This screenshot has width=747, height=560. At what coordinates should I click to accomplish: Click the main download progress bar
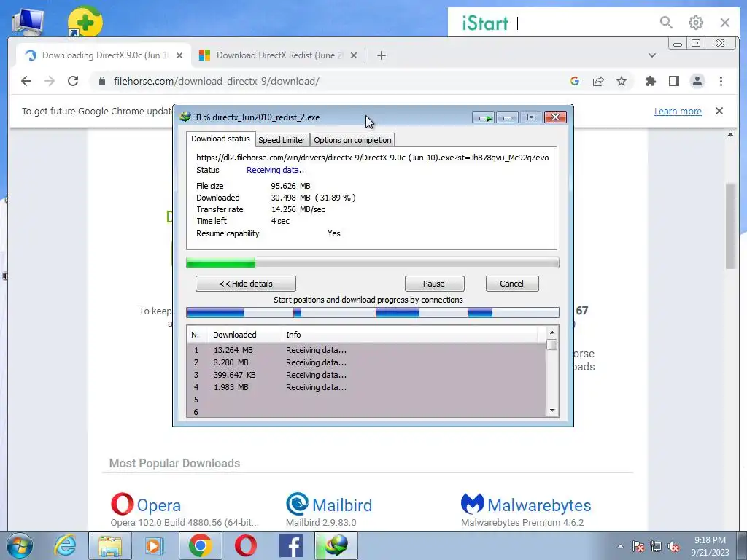[372, 262]
